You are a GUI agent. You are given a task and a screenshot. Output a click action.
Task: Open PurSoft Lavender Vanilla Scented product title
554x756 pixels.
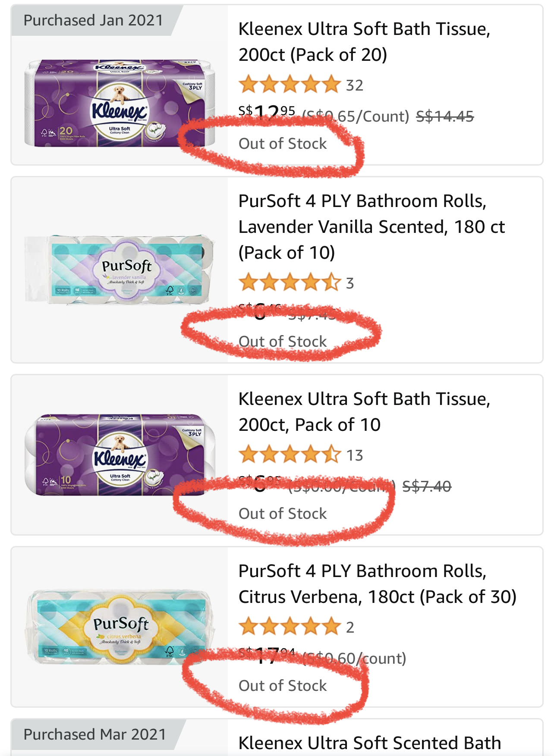[371, 226]
